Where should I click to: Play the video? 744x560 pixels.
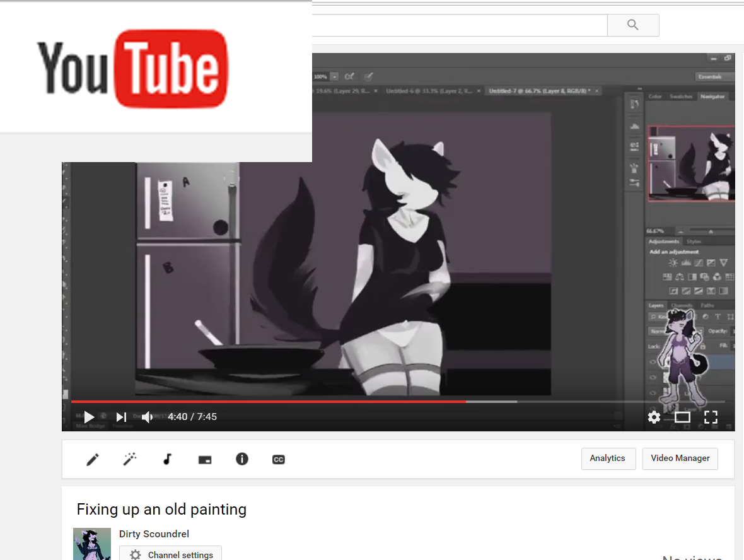[89, 417]
